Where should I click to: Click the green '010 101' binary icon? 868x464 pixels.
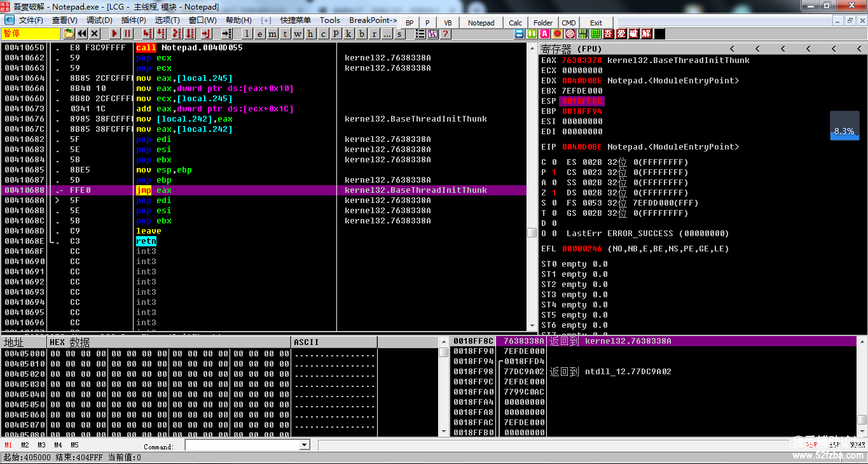click(582, 34)
